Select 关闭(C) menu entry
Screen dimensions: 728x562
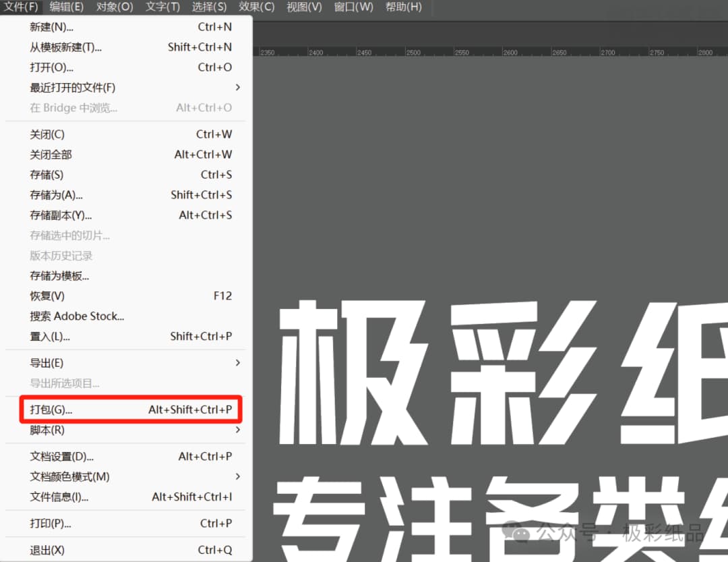pos(126,134)
